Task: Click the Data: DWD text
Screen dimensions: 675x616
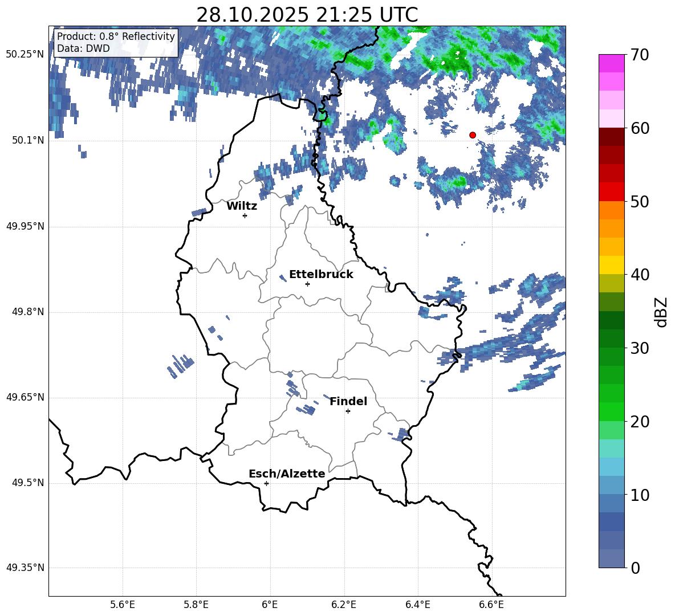Action: tap(83, 48)
